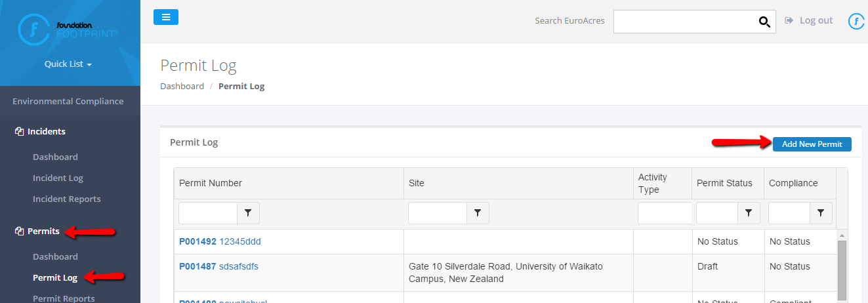Screen dimensions: 868x303
Task: Collapse the Incidents sidebar section
Action: [46, 131]
